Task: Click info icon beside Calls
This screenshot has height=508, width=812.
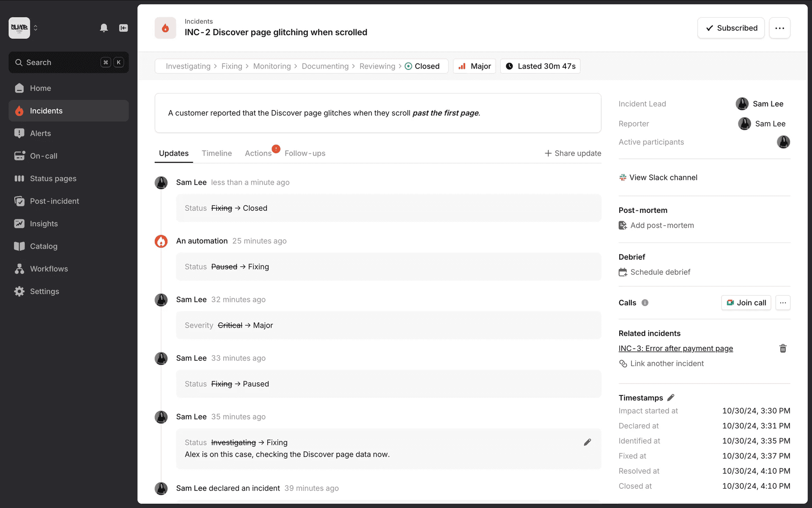Action: click(x=645, y=303)
